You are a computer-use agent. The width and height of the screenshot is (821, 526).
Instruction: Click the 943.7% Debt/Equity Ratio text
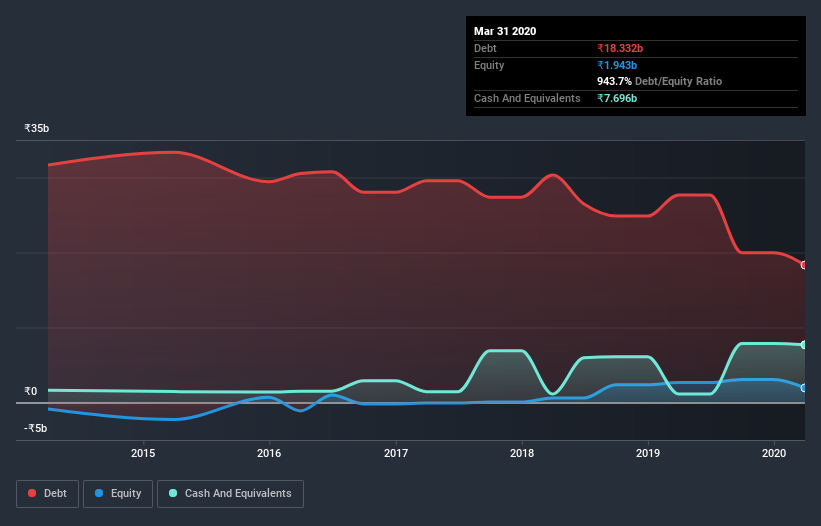tap(659, 81)
